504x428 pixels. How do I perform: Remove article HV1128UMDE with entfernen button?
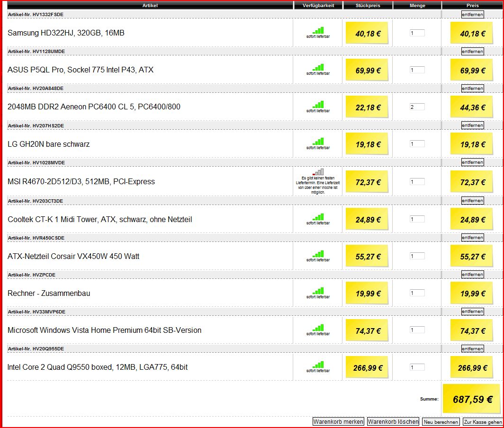[x=473, y=52]
